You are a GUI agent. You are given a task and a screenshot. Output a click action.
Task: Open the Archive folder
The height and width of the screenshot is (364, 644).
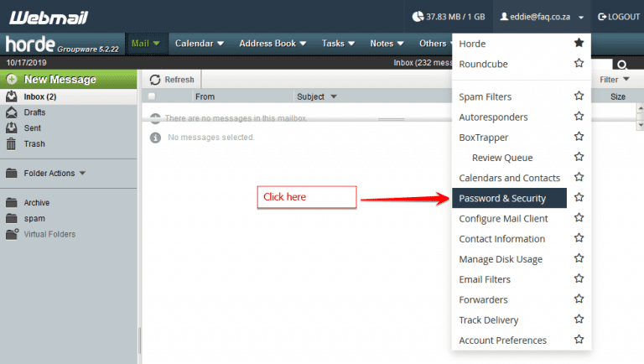pos(36,202)
